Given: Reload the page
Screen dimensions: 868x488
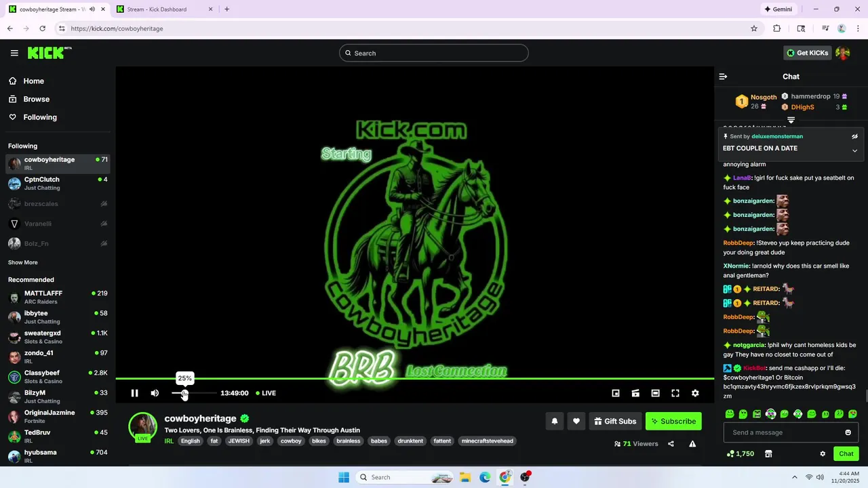Looking at the screenshot, I should (x=43, y=28).
